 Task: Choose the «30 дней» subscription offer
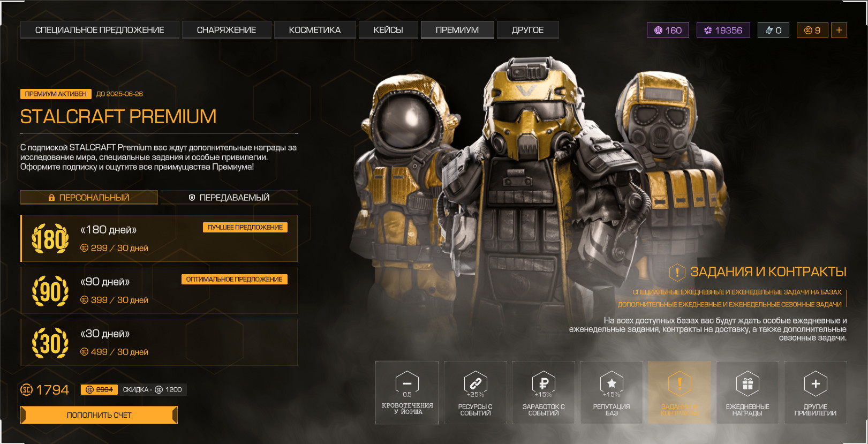[159, 342]
